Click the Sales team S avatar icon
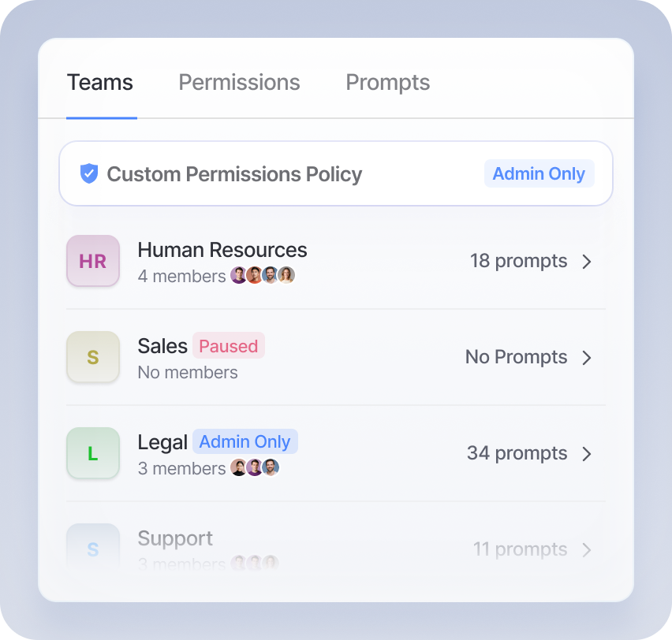The image size is (672, 640). click(x=93, y=357)
